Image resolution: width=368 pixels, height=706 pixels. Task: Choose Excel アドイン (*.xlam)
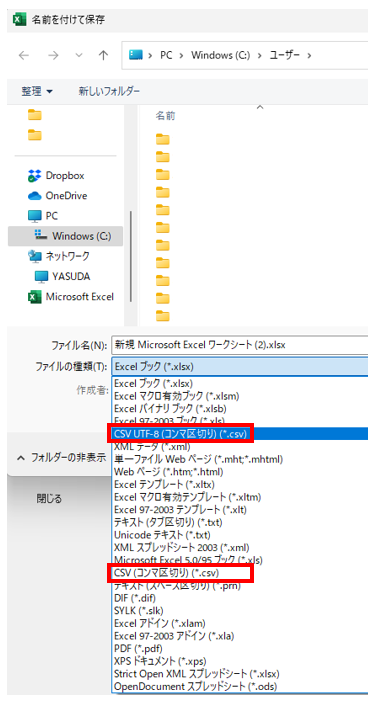coord(160,623)
